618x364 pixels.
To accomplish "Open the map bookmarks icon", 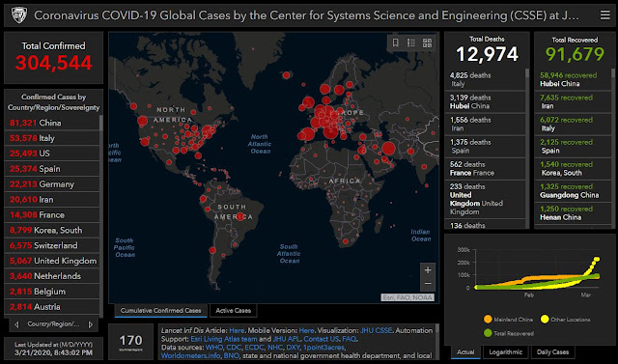I will (x=395, y=42).
